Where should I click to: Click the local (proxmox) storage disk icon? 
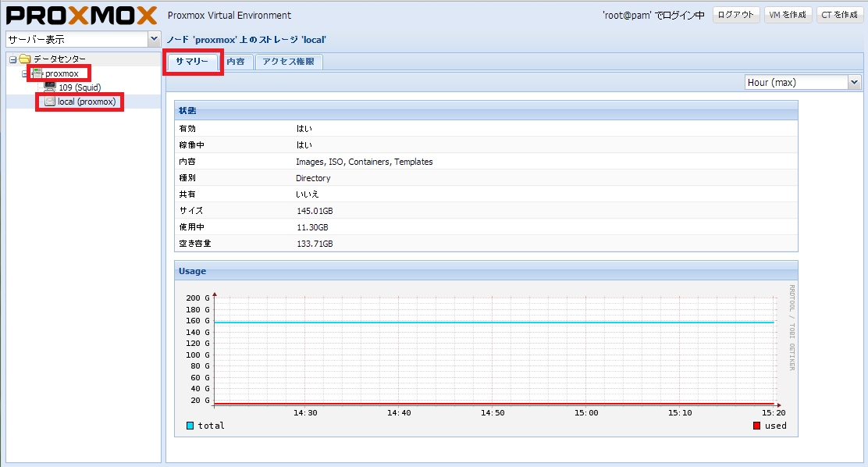click(50, 102)
